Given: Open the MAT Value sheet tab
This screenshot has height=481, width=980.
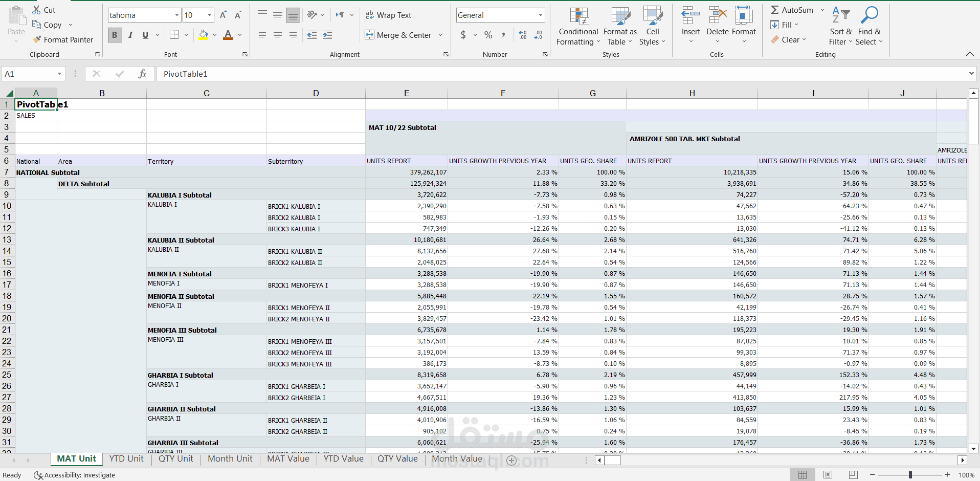Looking at the screenshot, I should click(288, 459).
